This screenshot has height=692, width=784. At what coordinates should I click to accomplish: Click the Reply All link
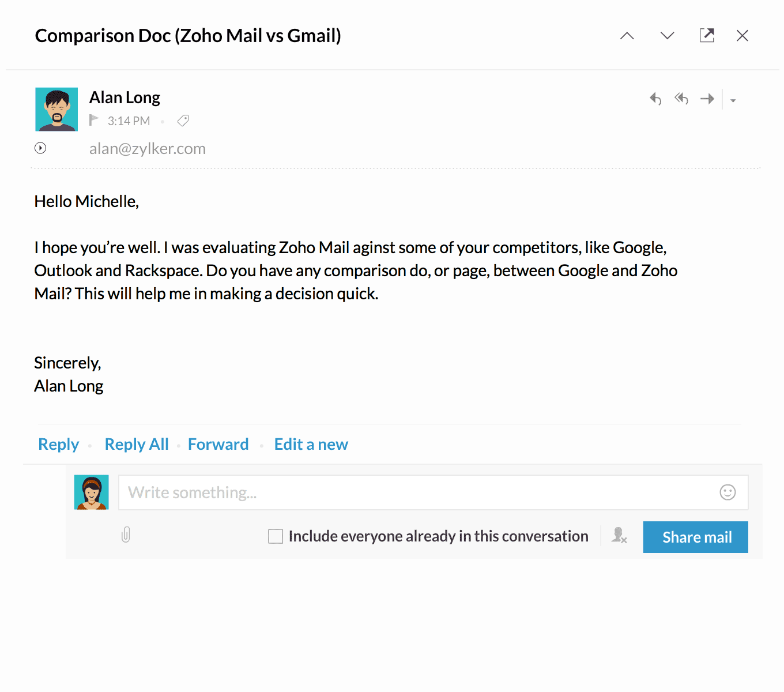pos(137,444)
